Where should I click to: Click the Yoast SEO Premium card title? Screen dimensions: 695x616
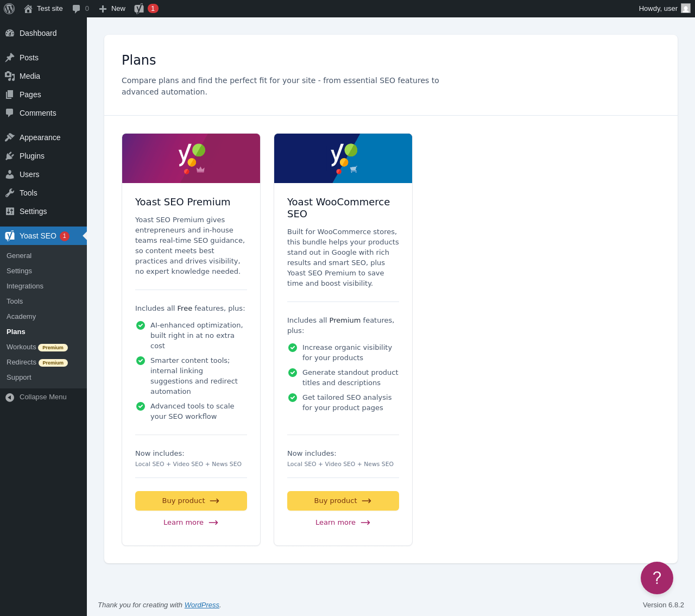click(183, 202)
